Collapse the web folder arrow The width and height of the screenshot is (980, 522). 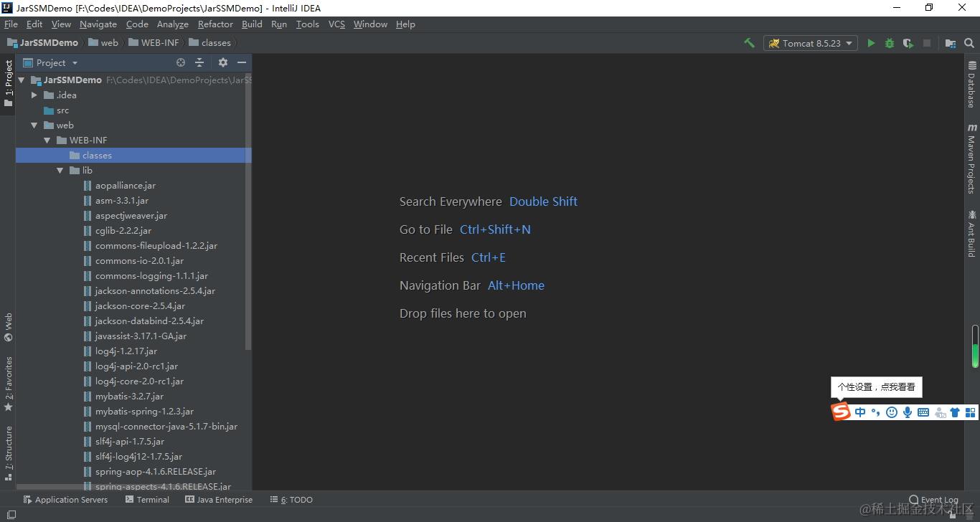pyautogui.click(x=34, y=125)
